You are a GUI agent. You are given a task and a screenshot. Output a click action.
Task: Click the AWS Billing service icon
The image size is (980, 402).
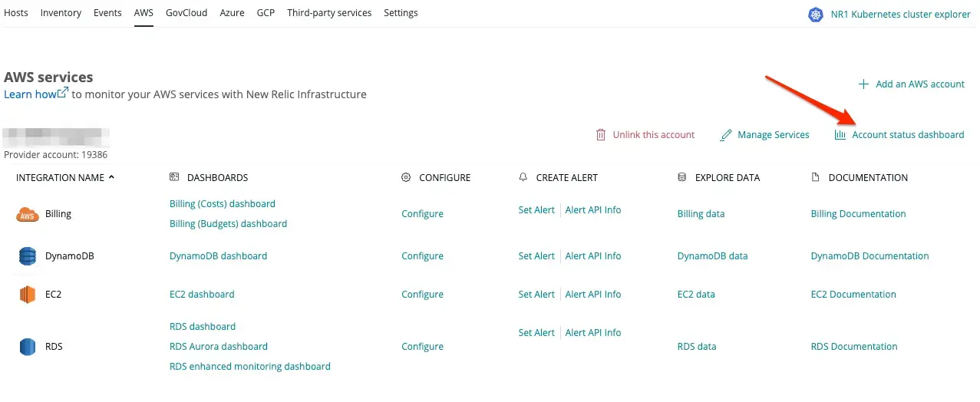[x=28, y=215]
